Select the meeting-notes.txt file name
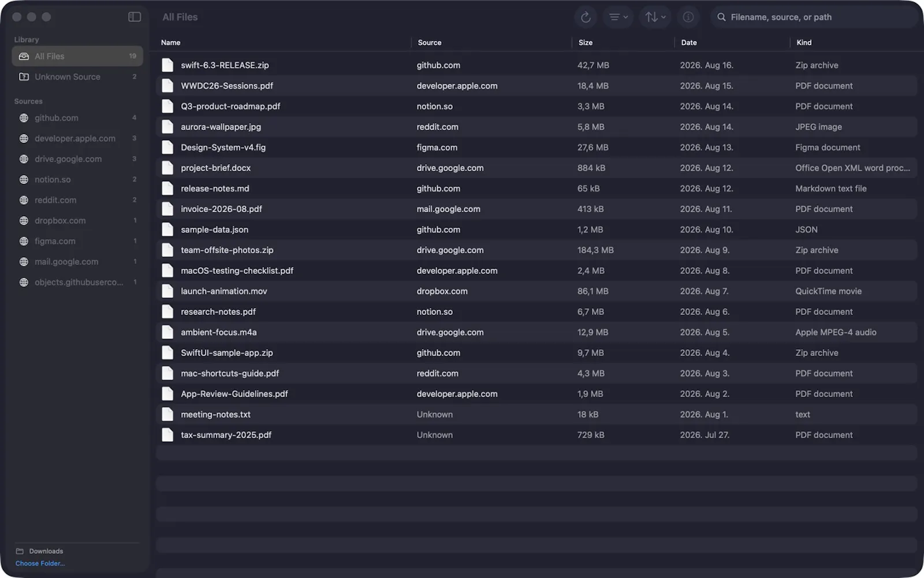 (x=215, y=414)
